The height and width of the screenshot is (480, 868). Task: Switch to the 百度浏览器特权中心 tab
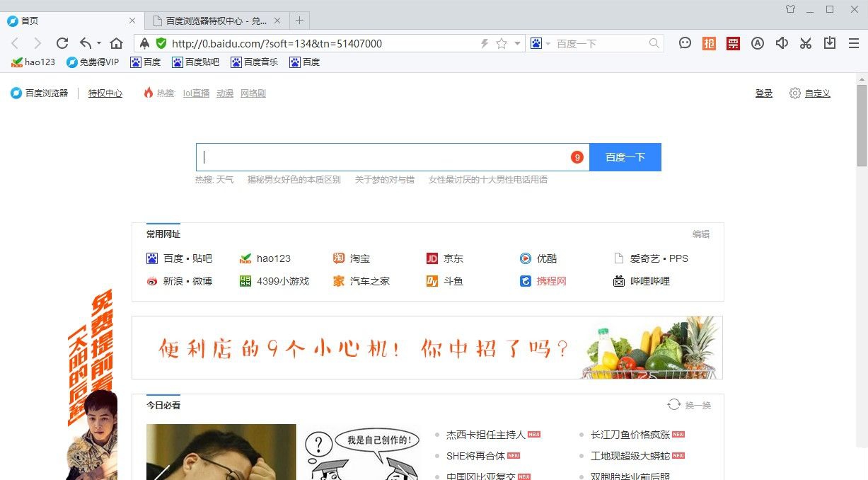coord(216,21)
